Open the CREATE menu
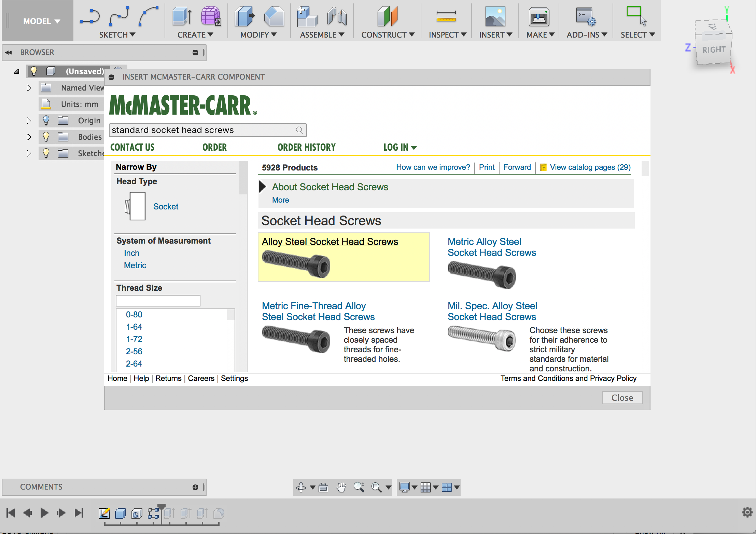 [x=195, y=35]
